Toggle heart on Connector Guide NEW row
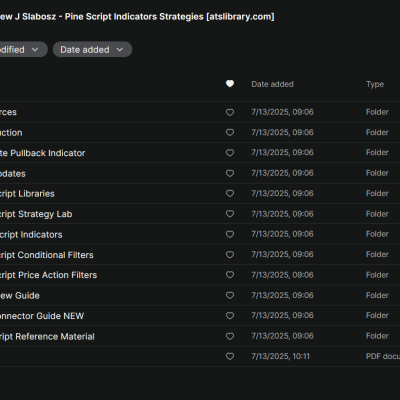This screenshot has height=400, width=400. coord(230,316)
